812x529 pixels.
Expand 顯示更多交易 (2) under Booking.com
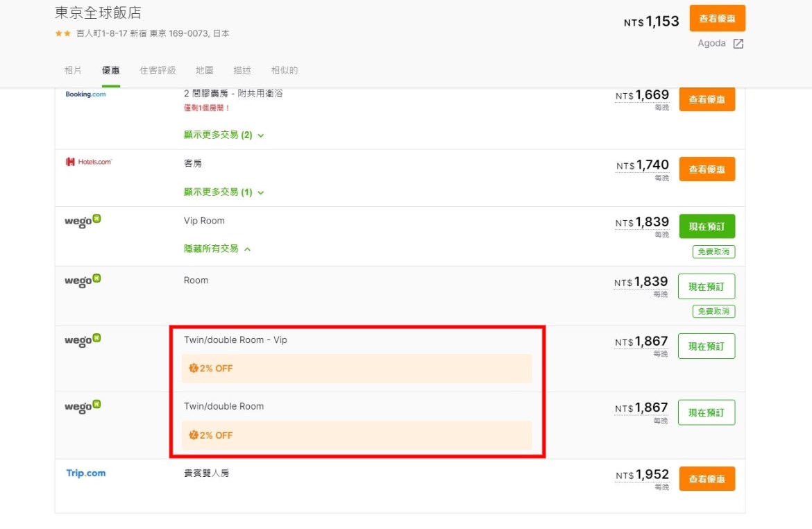click(223, 135)
